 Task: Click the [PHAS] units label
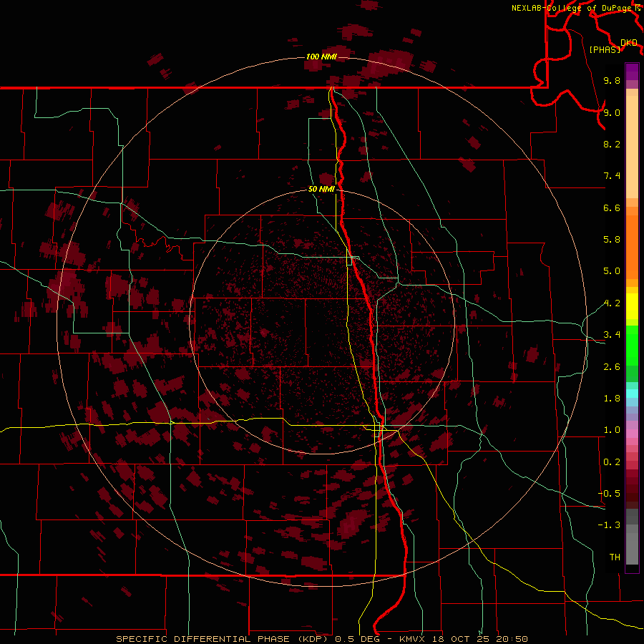[605, 49]
